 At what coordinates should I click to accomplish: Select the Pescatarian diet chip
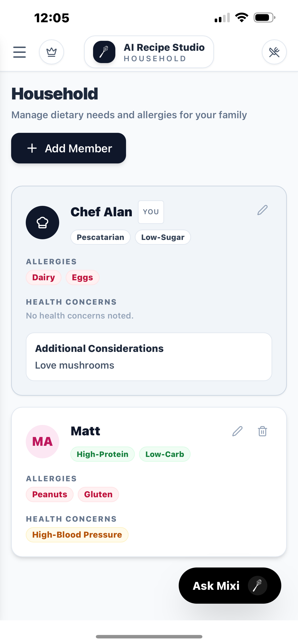[100, 237]
